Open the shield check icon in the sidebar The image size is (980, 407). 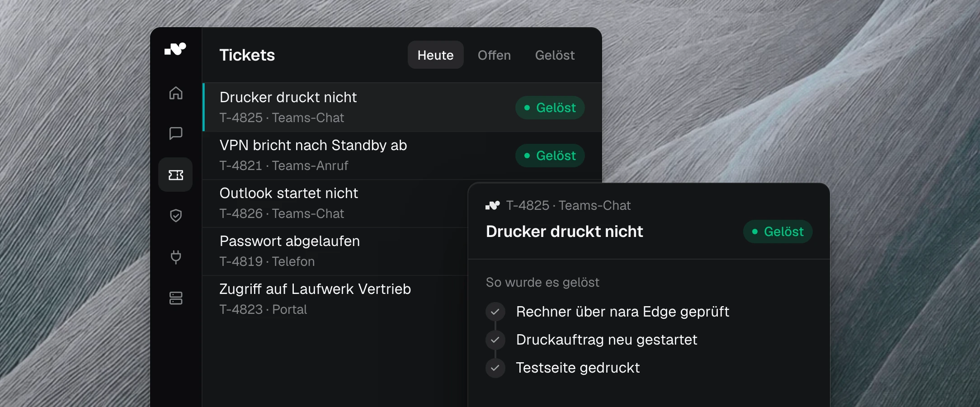[176, 216]
